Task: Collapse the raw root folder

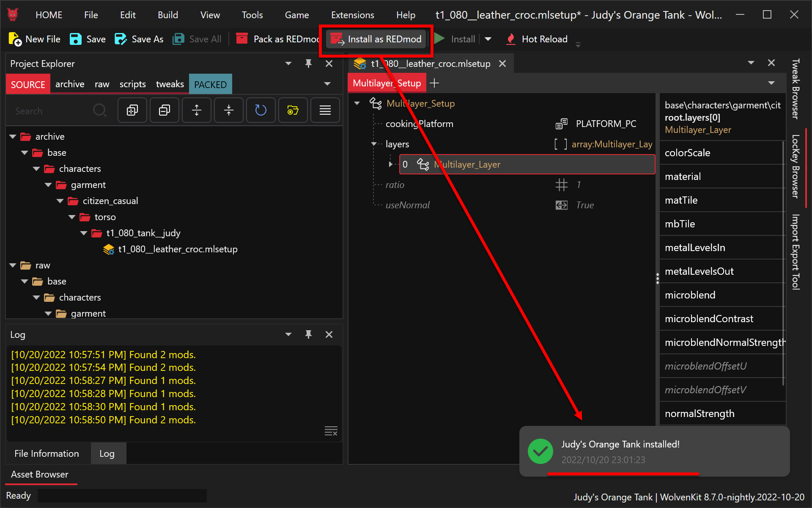Action: (x=13, y=265)
